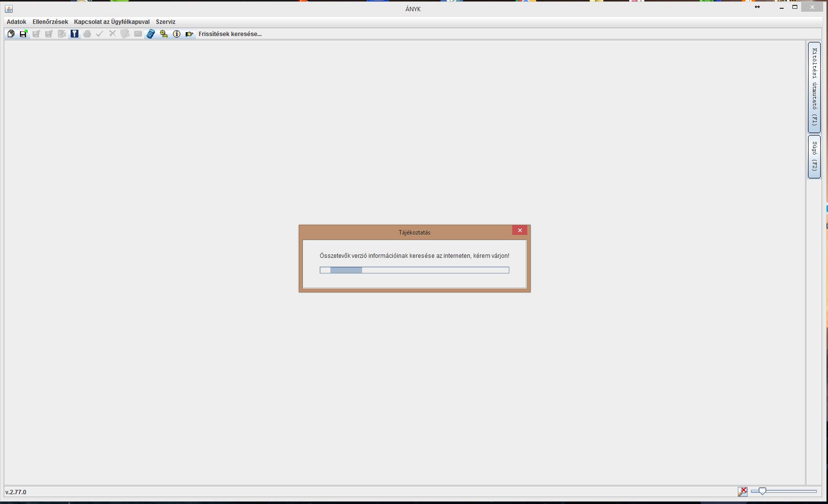Close the ÁNYK window
The image size is (828, 504).
click(x=812, y=7)
